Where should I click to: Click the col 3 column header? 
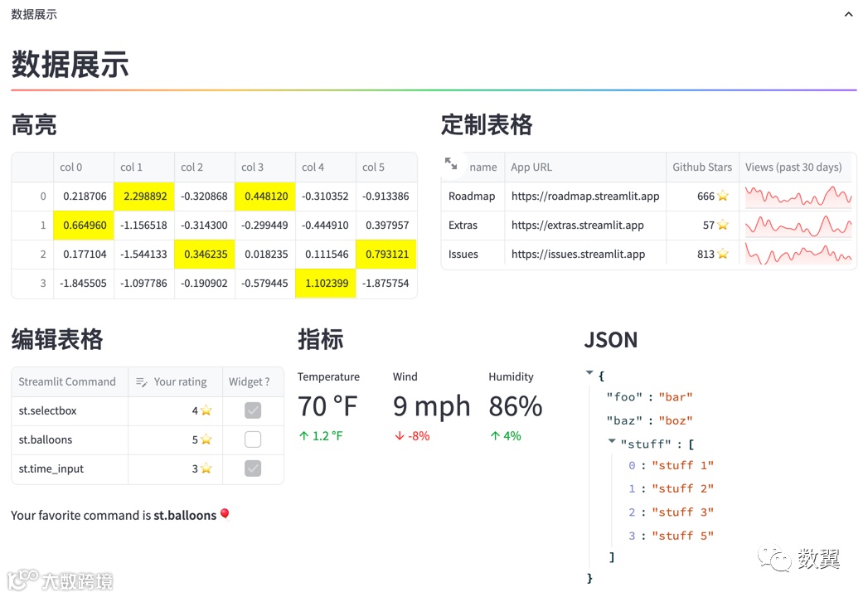point(264,167)
